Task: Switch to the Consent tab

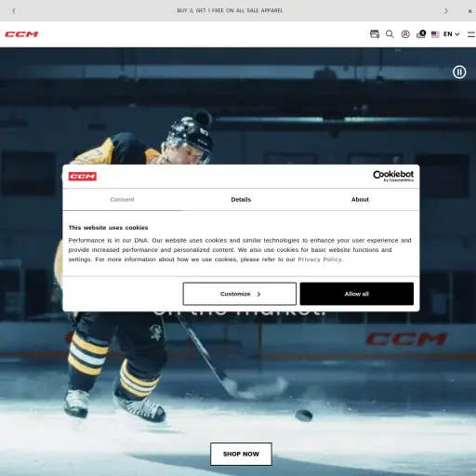Action: pyautogui.click(x=122, y=200)
